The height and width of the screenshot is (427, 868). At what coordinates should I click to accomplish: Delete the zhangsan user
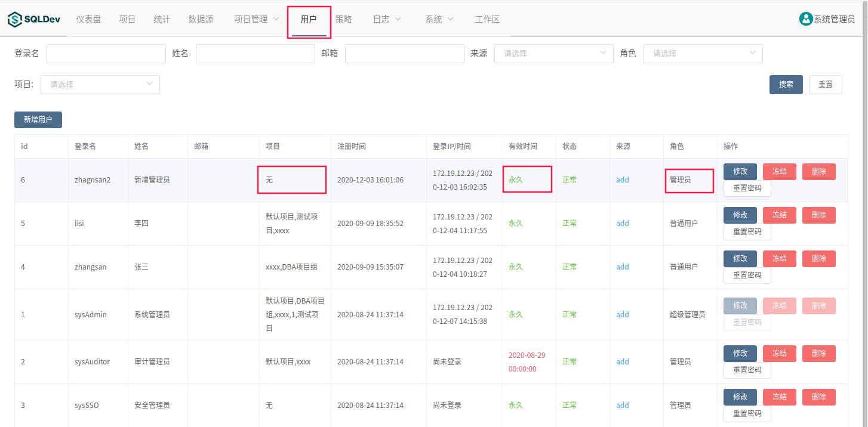pyautogui.click(x=818, y=259)
